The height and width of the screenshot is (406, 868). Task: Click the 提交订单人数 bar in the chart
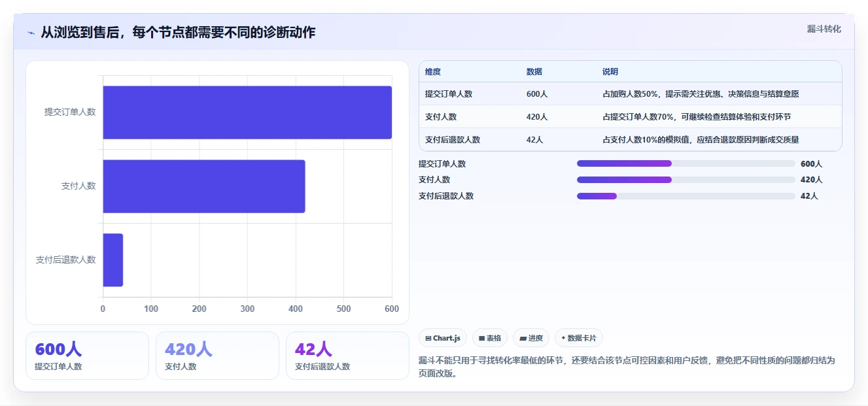coord(247,112)
